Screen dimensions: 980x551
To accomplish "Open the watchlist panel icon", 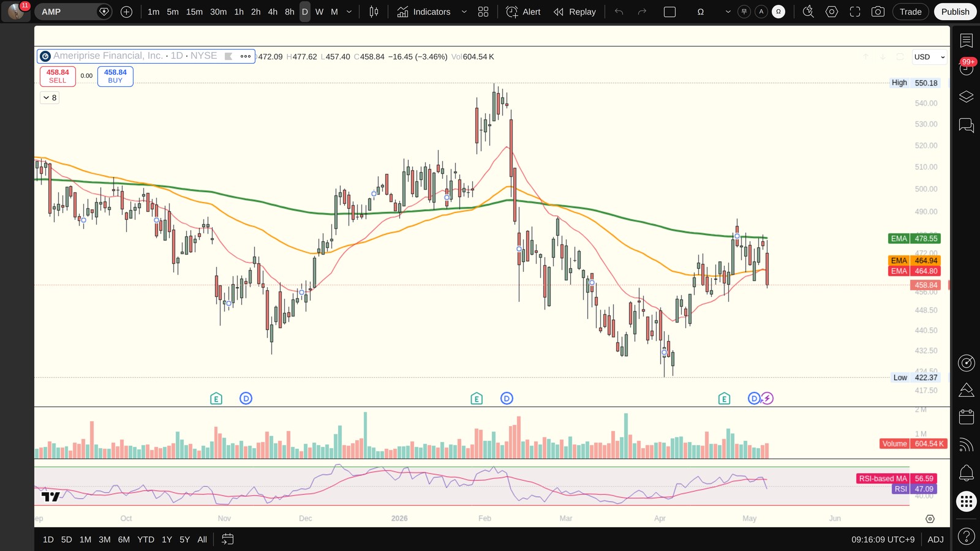I will tap(967, 40).
